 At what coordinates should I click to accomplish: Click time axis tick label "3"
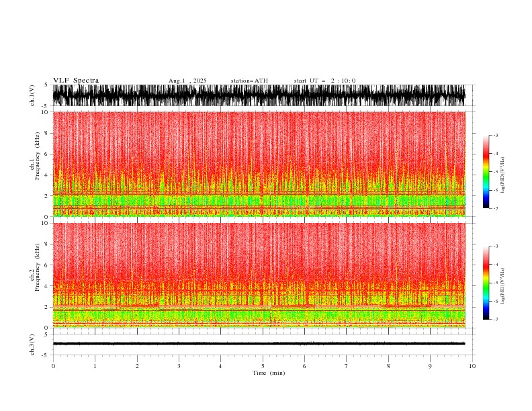pos(179,366)
